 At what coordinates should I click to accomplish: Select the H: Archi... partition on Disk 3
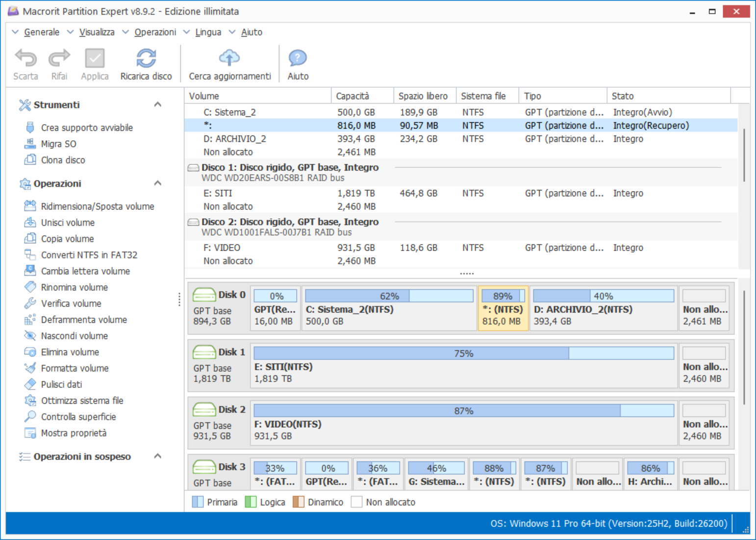[650, 474]
